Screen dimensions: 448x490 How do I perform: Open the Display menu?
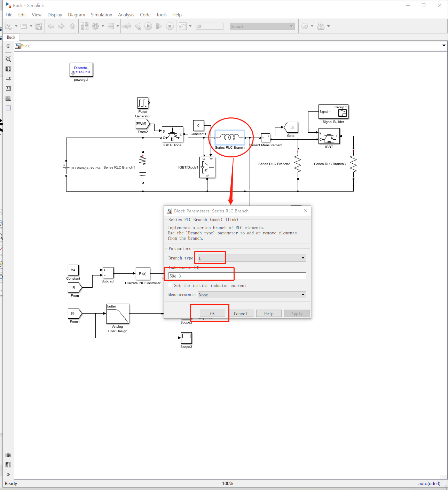pos(55,15)
